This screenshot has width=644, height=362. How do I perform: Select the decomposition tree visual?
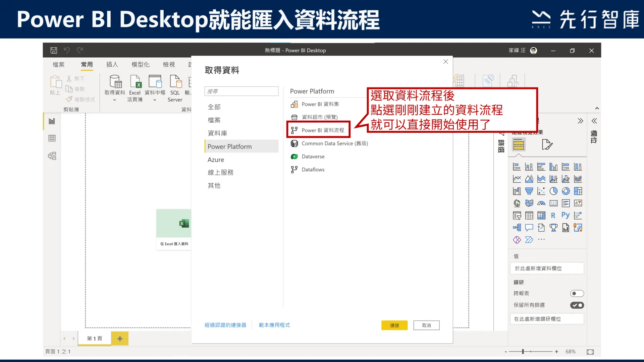pyautogui.click(x=517, y=228)
